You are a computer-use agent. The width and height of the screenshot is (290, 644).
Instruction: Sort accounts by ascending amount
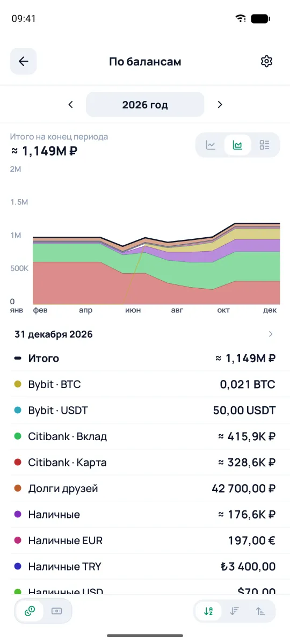pos(260,611)
